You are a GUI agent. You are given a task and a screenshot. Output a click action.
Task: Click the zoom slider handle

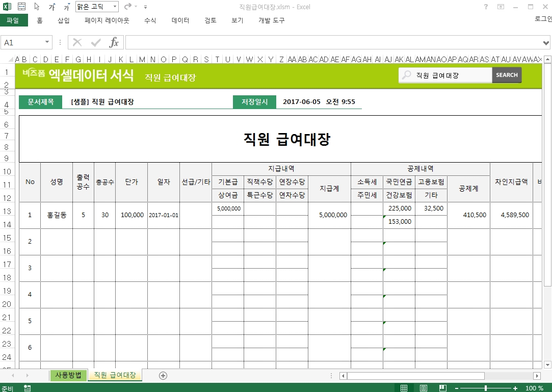coord(485,388)
